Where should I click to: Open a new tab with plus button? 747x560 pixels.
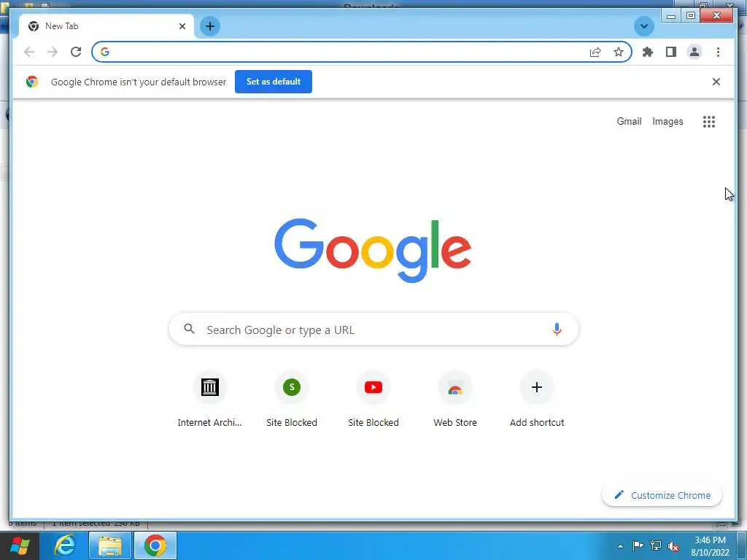[x=210, y=26]
